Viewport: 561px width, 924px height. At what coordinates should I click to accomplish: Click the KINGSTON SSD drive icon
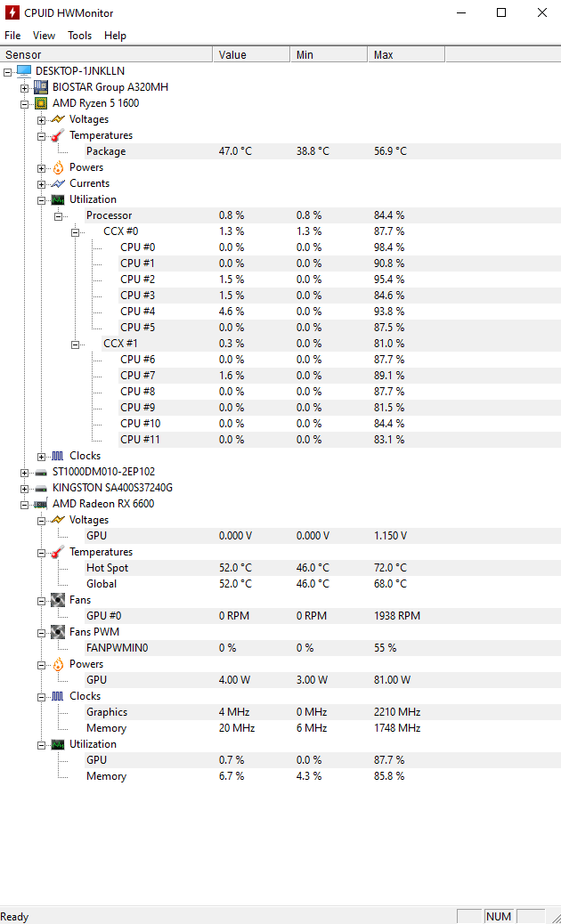41,488
